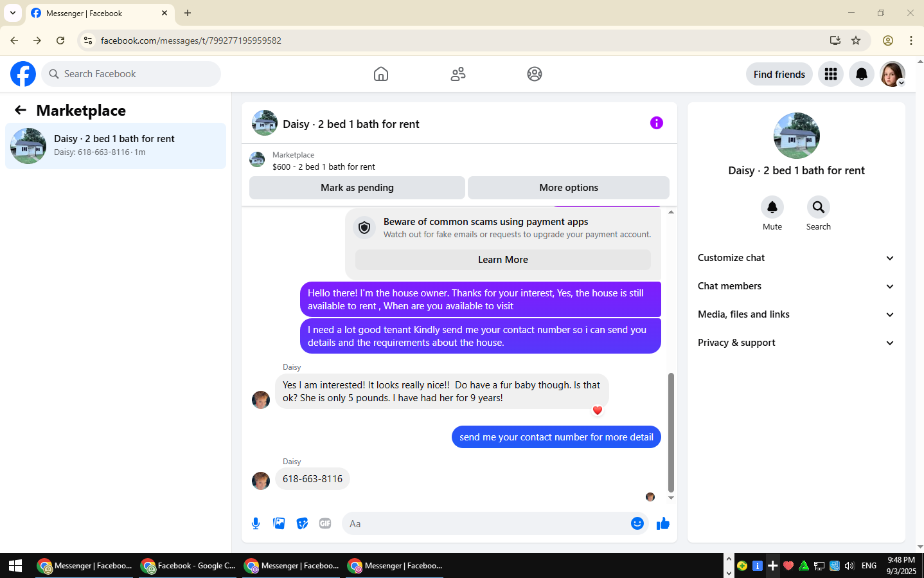Click the browser address bar URL
924x578 pixels.
pos(191,41)
